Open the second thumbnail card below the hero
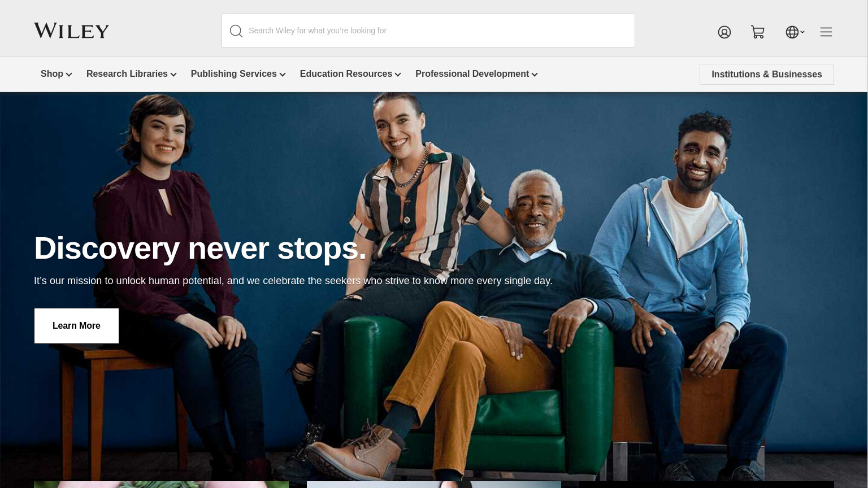This screenshot has height=488, width=868. (434, 485)
